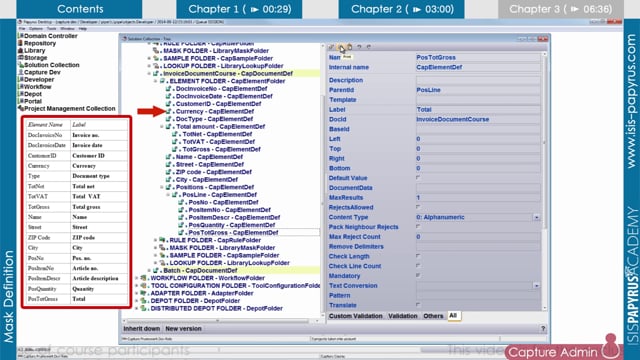Image resolution: width=640 pixels, height=360 pixels.
Task: Open the Content Type dropdown arrow
Action: 537,218
